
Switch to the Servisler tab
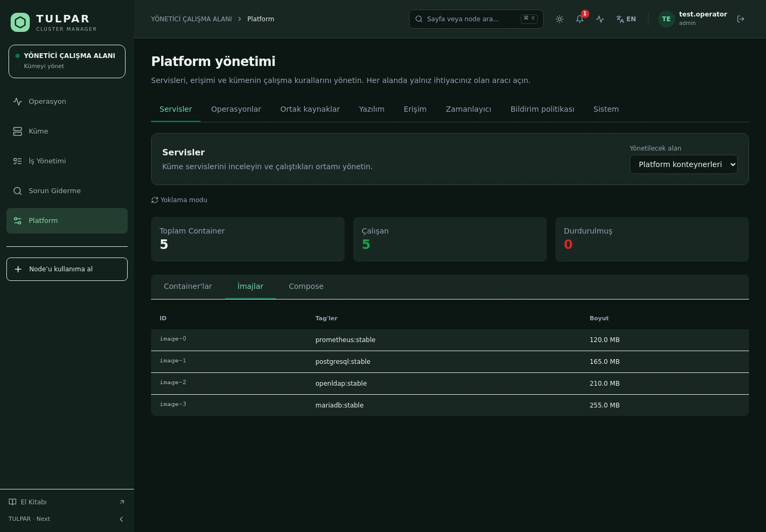point(176,109)
